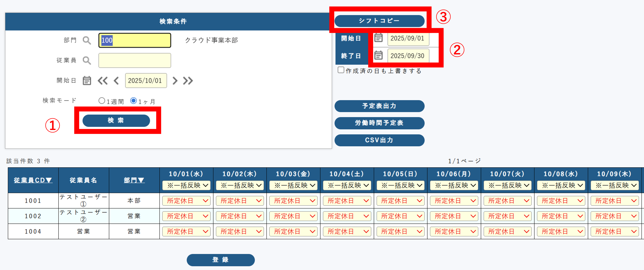Image resolution: width=644 pixels, height=270 pixels.
Task: Jump forward with double right arrow
Action: click(x=188, y=81)
